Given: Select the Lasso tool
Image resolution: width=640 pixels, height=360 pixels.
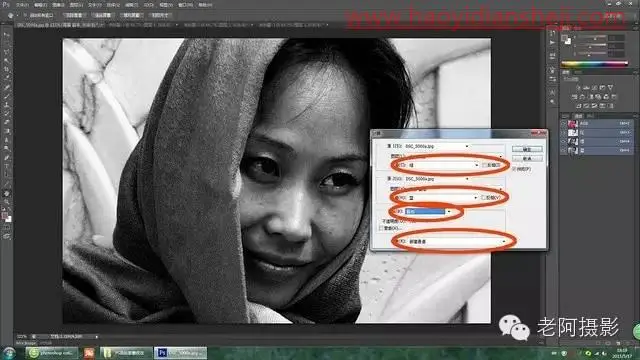Looking at the screenshot, I should click(7, 52).
